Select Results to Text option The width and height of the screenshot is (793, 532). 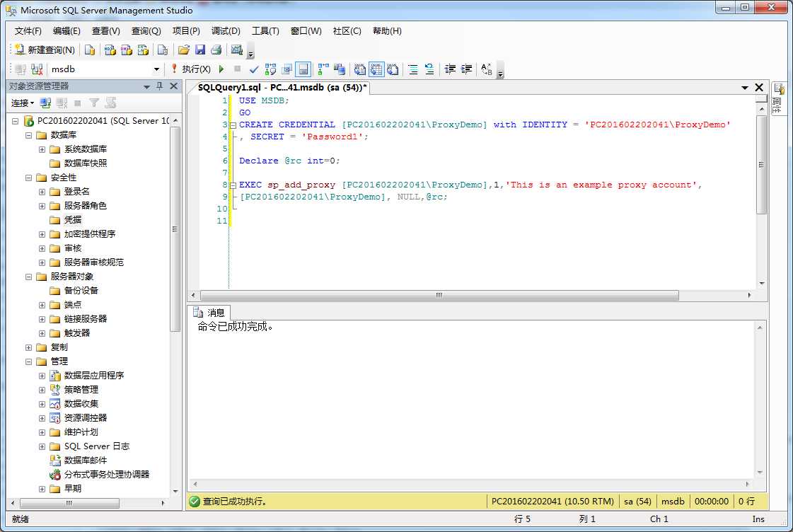pyautogui.click(x=360, y=69)
